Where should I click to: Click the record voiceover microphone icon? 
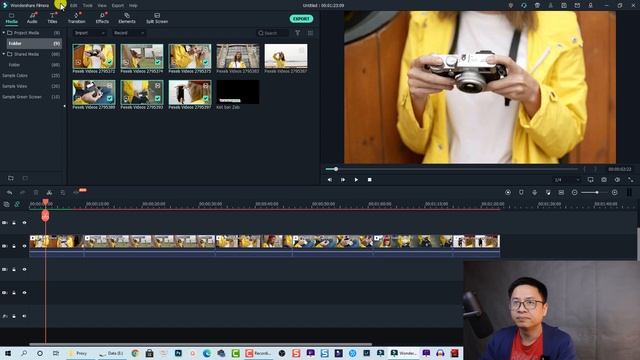(535, 193)
